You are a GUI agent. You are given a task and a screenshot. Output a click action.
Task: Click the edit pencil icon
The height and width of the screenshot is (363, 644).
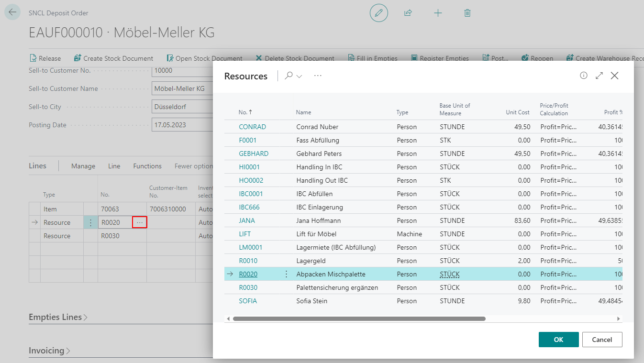(378, 13)
